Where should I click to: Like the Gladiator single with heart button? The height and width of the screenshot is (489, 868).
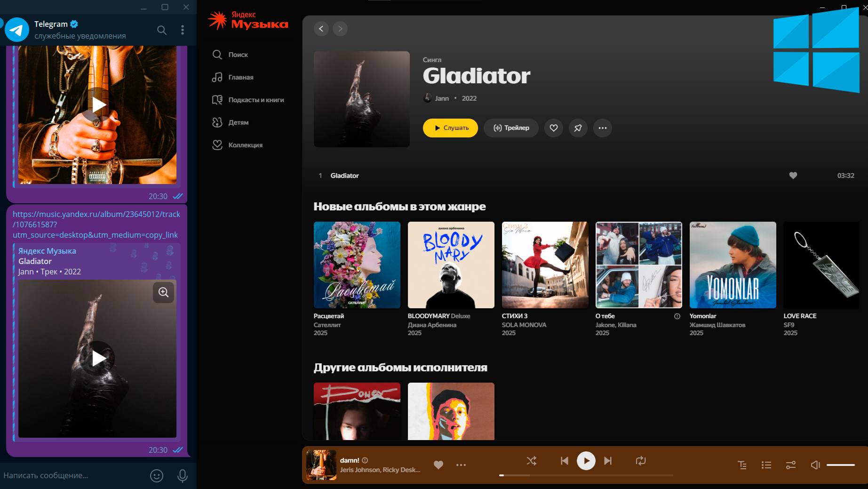[554, 128]
